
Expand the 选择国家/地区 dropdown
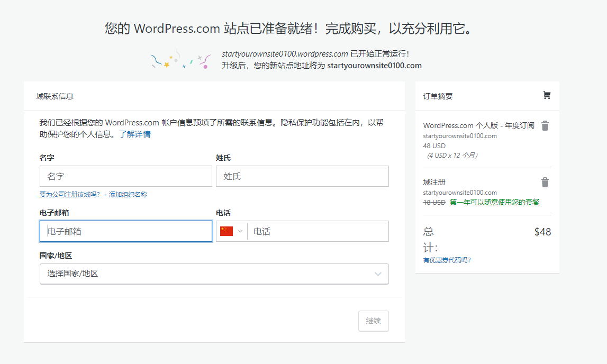(x=214, y=274)
